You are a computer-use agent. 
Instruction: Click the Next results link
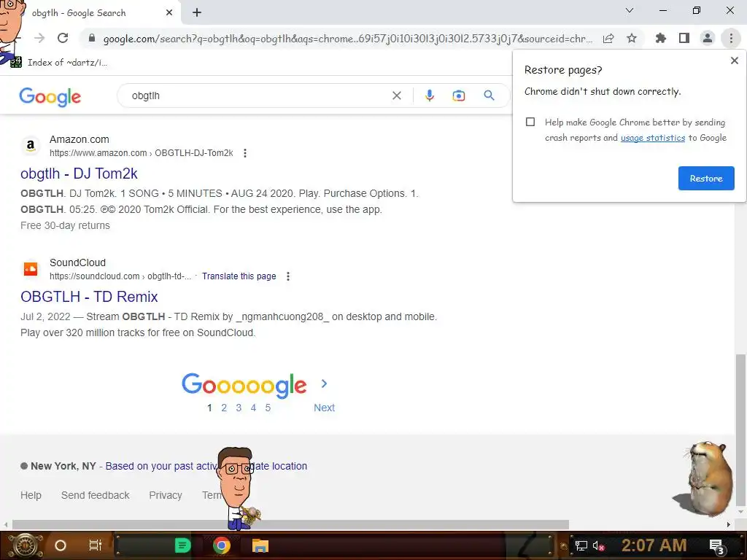(x=324, y=408)
